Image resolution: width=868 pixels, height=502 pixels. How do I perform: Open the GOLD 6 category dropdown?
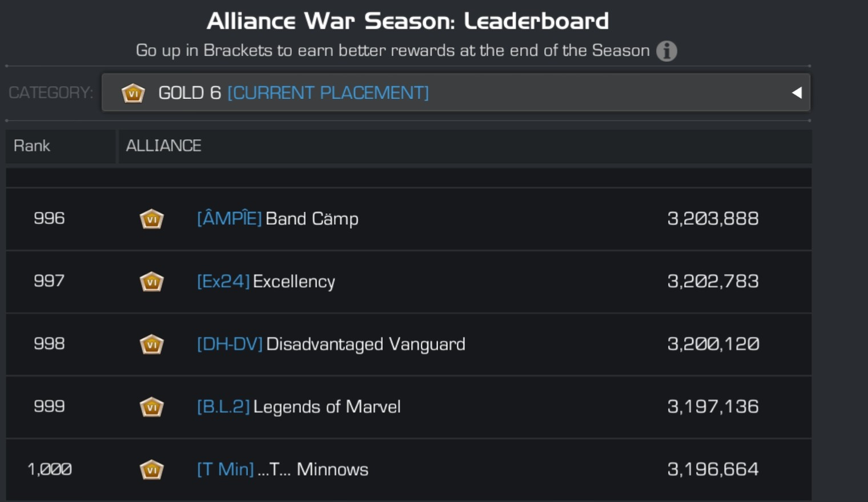(456, 93)
